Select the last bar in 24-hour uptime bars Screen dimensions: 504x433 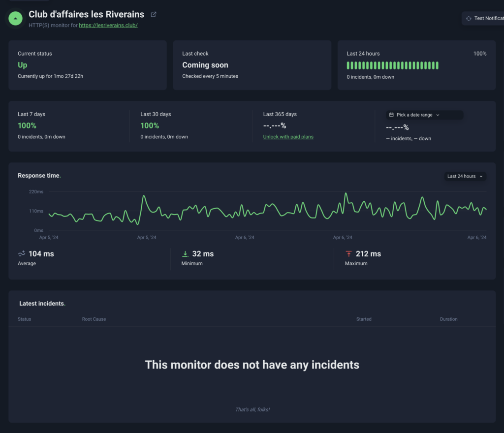point(437,65)
